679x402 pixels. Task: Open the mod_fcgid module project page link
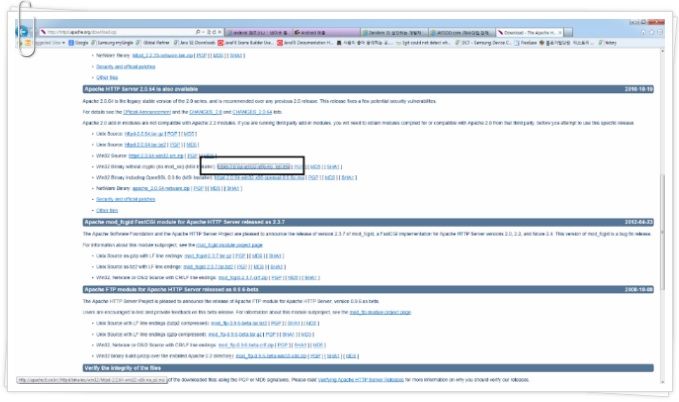pos(230,245)
